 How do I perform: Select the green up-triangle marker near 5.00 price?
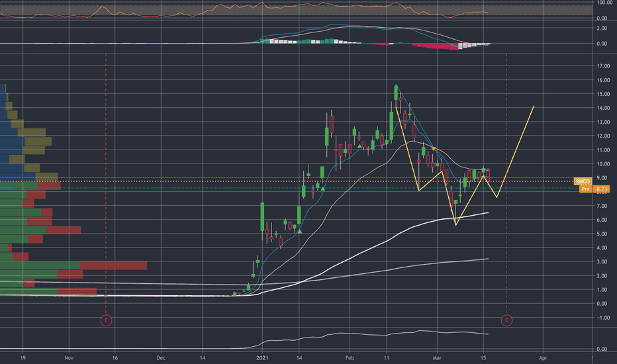click(x=299, y=232)
